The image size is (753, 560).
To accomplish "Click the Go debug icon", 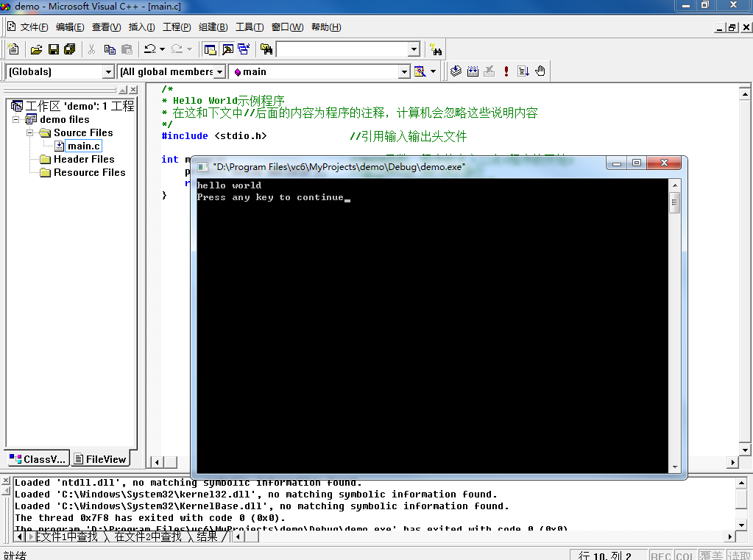I will click(523, 71).
